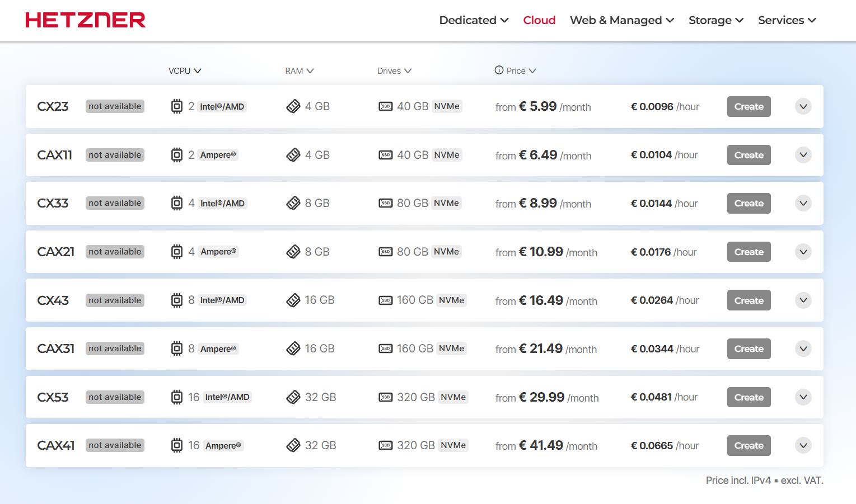Go to the Cloud page
856x504 pixels.
[539, 20]
